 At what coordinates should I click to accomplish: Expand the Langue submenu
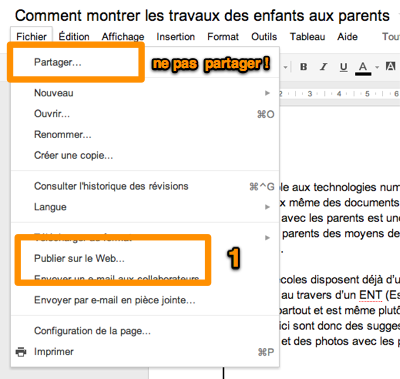coord(145,207)
